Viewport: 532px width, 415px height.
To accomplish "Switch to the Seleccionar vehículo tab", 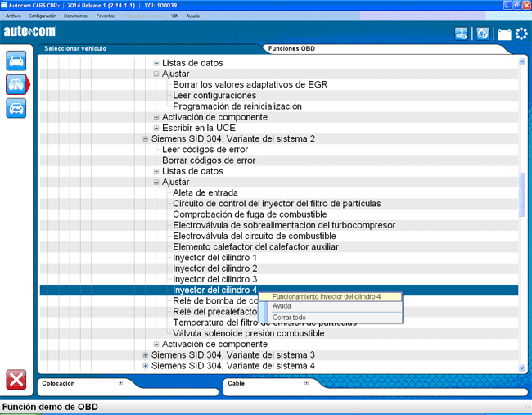I will pyautogui.click(x=75, y=48).
